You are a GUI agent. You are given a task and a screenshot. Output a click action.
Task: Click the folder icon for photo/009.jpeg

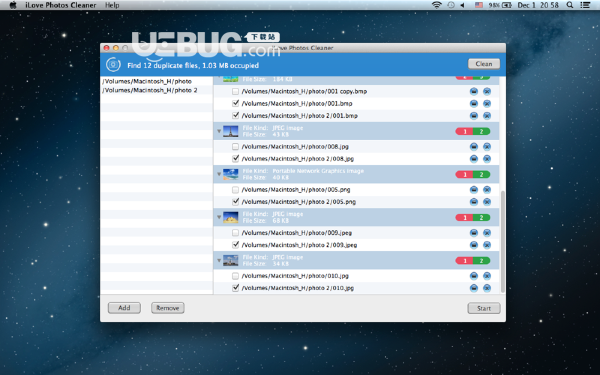pos(474,233)
